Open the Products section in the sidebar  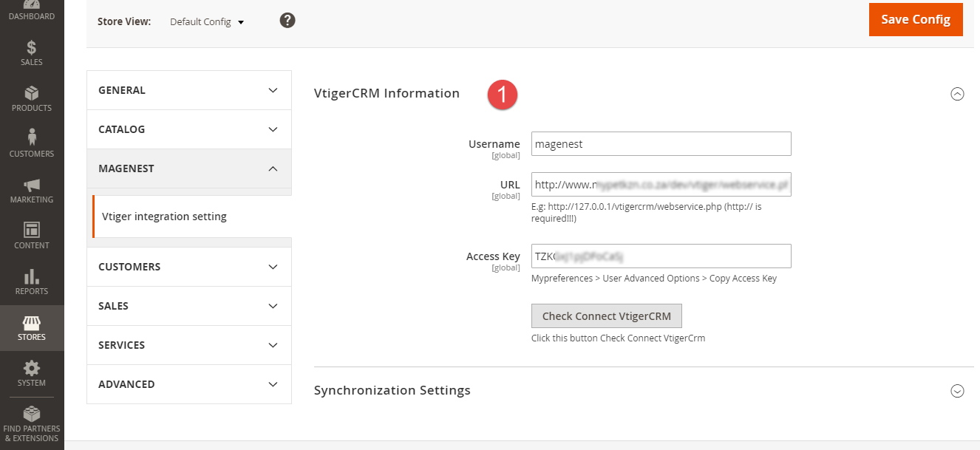32,100
